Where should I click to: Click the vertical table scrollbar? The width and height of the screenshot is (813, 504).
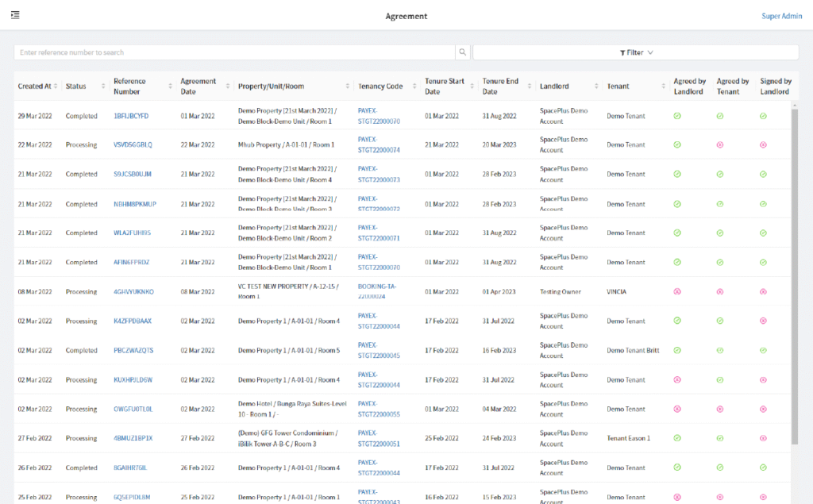[x=794, y=278]
